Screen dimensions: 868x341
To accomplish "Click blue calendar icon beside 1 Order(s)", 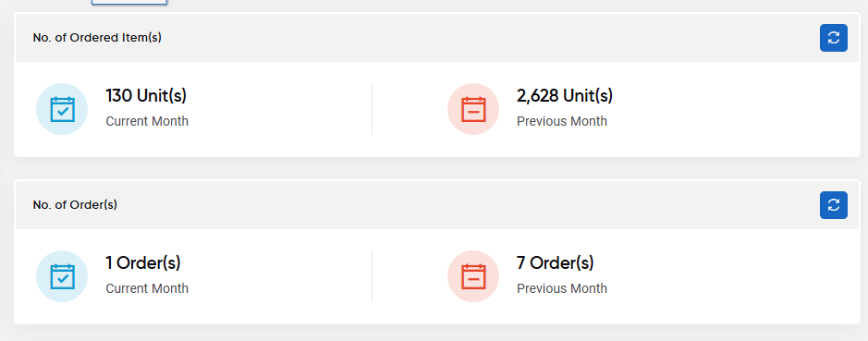I will 62,276.
